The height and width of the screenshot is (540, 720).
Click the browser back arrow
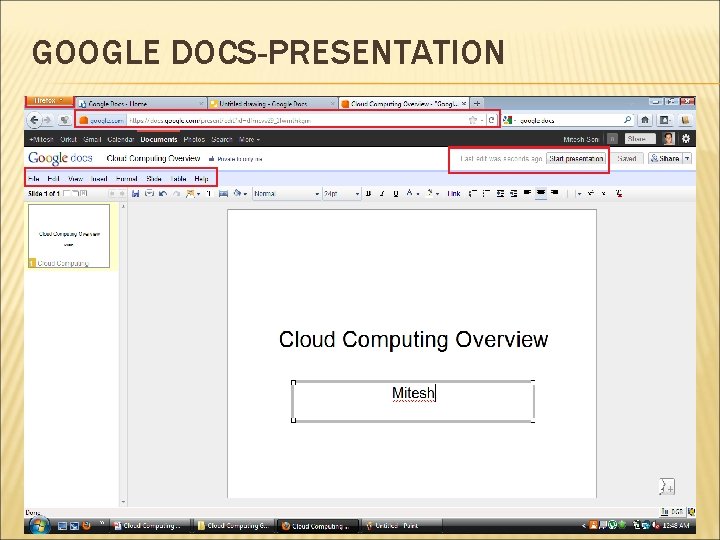click(34, 120)
